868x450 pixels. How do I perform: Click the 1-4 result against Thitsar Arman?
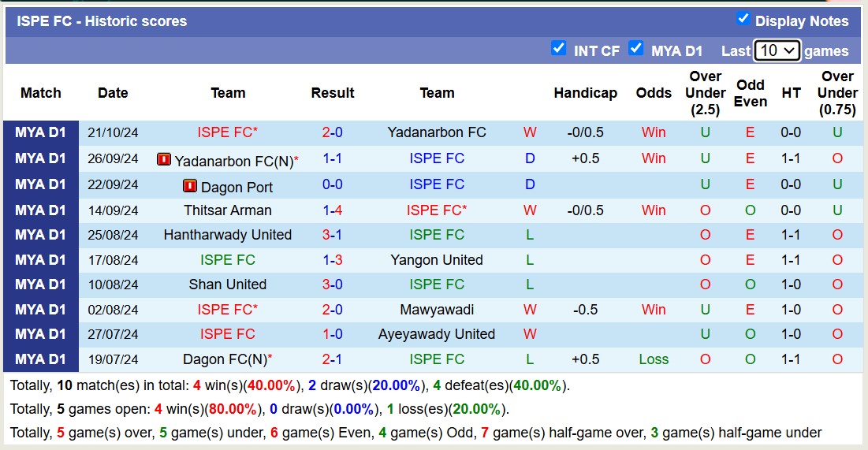pos(332,210)
